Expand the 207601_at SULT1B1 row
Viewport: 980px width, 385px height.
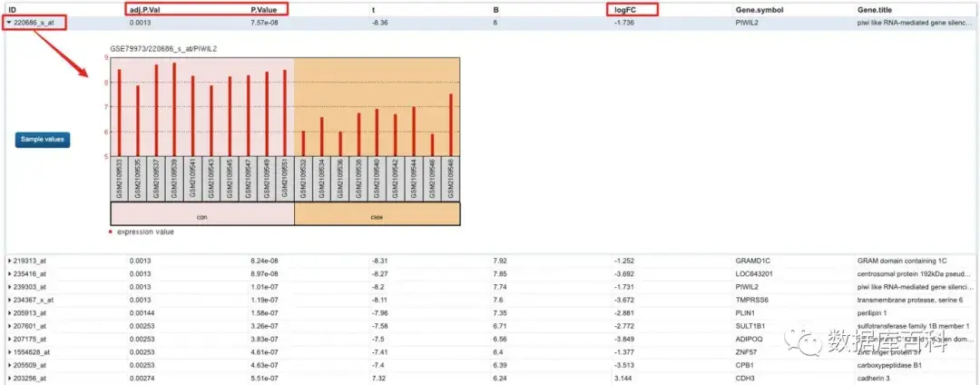click(x=9, y=326)
